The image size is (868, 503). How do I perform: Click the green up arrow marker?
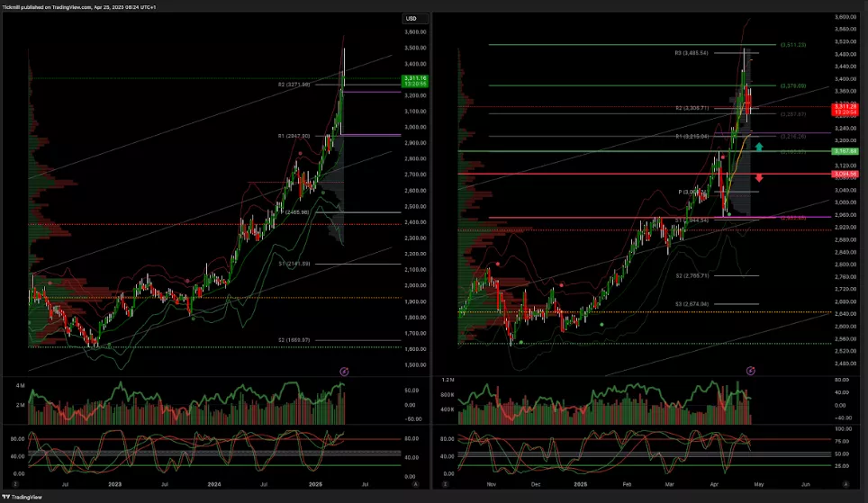(x=760, y=146)
